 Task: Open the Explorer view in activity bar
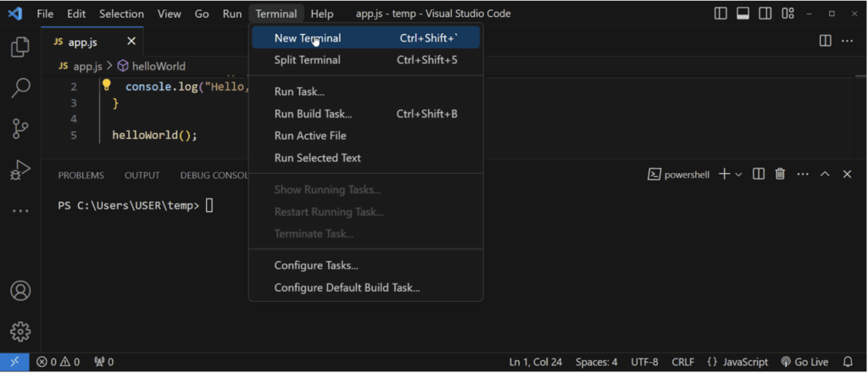tap(20, 47)
